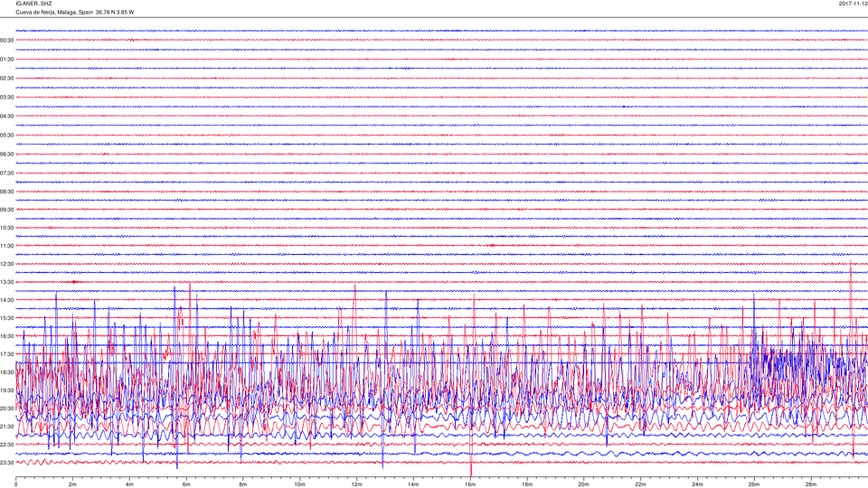Select the 22:30 time label
The width and height of the screenshot is (868, 488).
pyautogui.click(x=7, y=445)
